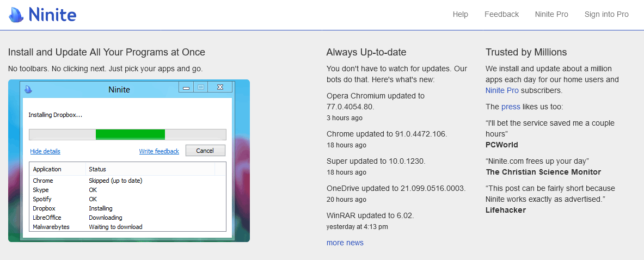Click the Application column header

[47, 169]
